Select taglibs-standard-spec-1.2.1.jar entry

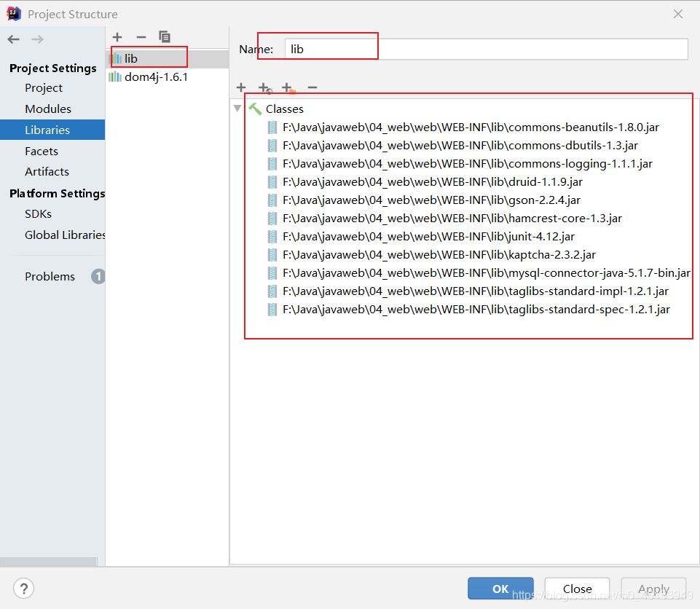pos(476,310)
